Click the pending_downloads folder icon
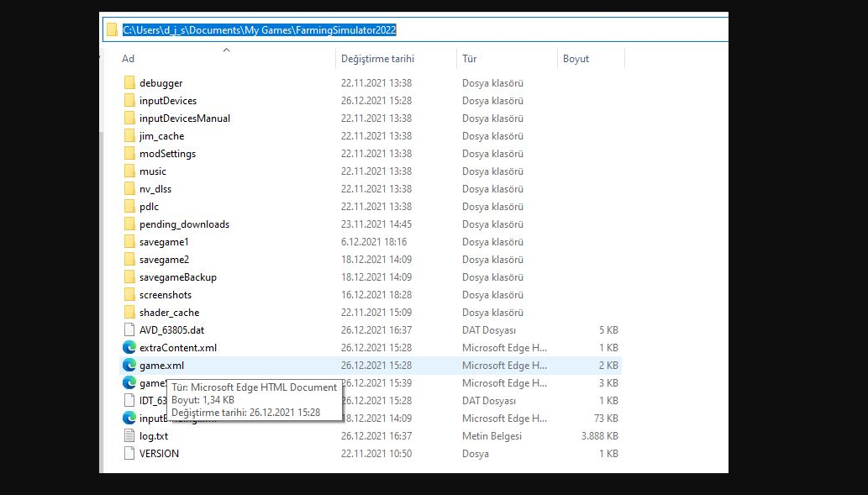 [x=129, y=224]
